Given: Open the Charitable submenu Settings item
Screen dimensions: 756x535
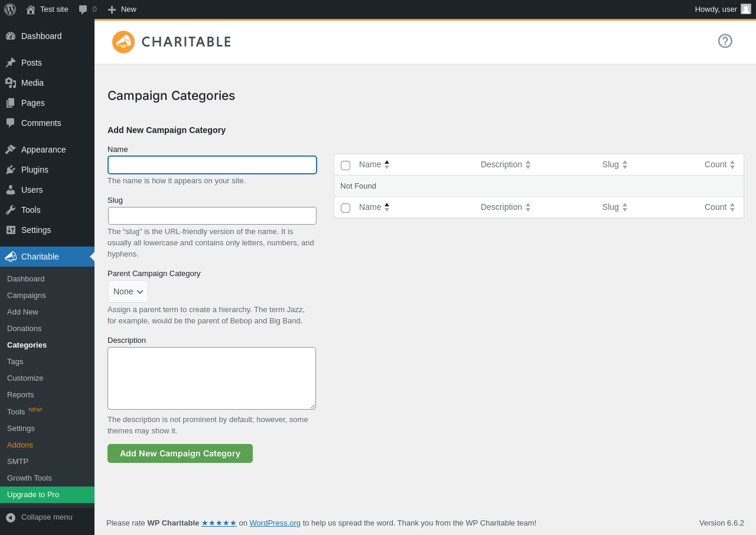Looking at the screenshot, I should coord(21,428).
